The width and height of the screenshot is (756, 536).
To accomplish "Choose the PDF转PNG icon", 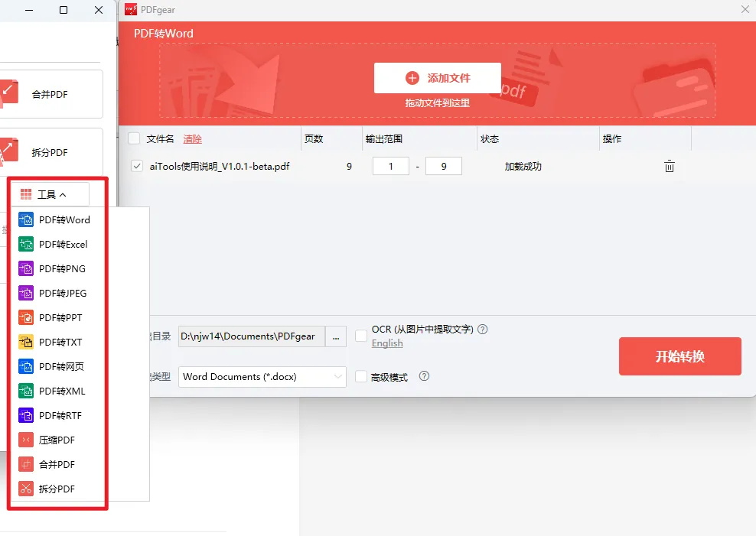I will point(26,269).
